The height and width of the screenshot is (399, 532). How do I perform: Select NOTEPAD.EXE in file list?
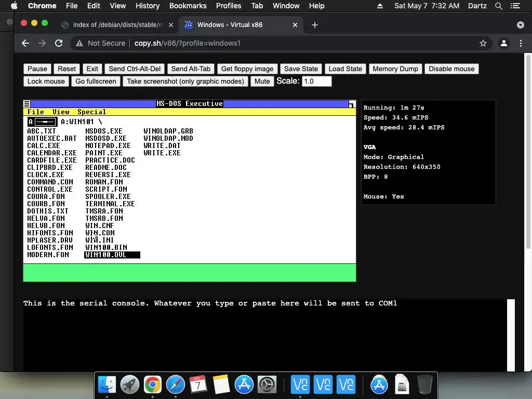pyautogui.click(x=108, y=146)
